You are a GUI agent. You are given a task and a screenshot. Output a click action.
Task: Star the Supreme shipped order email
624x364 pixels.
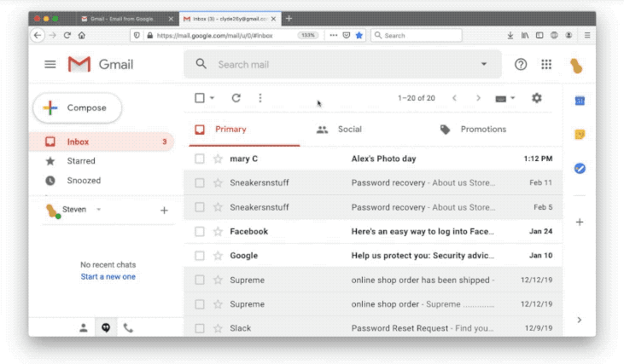218,280
